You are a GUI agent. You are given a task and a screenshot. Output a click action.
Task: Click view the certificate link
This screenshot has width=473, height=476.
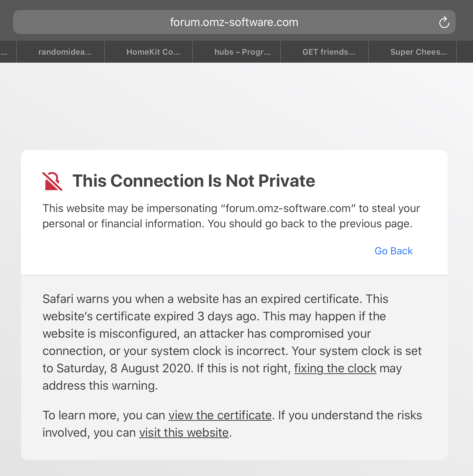click(220, 415)
